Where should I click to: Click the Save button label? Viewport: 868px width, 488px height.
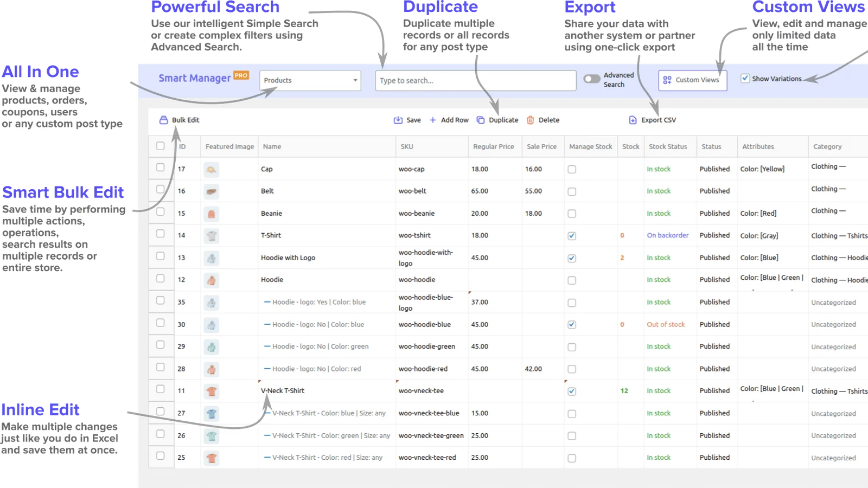413,120
